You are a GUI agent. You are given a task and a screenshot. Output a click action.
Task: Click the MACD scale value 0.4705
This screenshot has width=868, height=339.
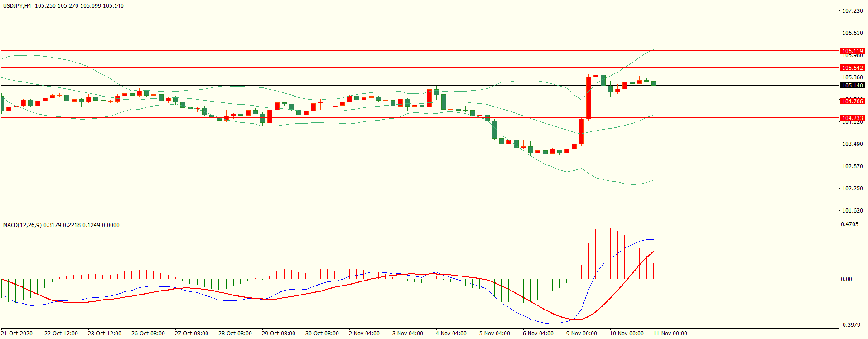(x=849, y=224)
